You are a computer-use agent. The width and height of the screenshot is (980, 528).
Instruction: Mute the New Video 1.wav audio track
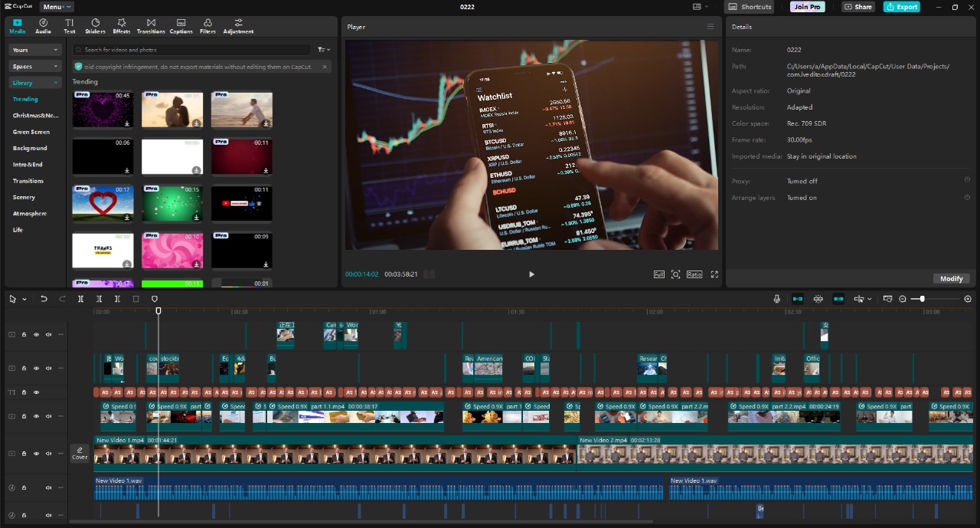(48, 488)
